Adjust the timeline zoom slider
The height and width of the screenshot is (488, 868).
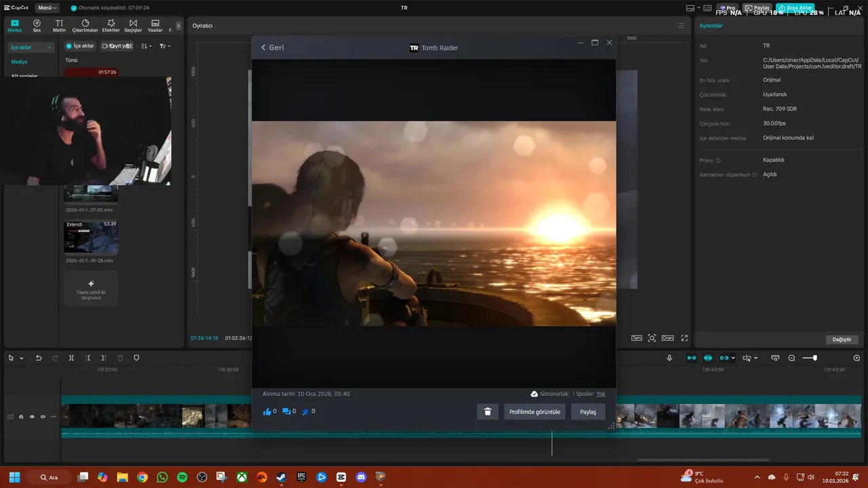pos(810,358)
